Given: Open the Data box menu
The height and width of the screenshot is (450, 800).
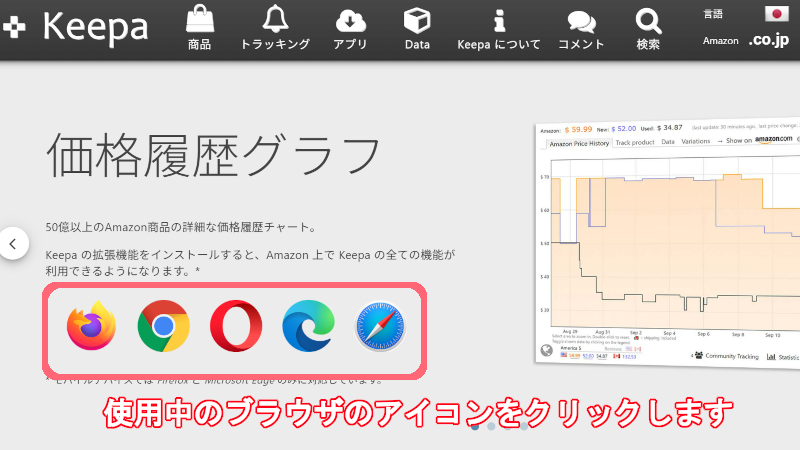Looking at the screenshot, I should click(417, 29).
